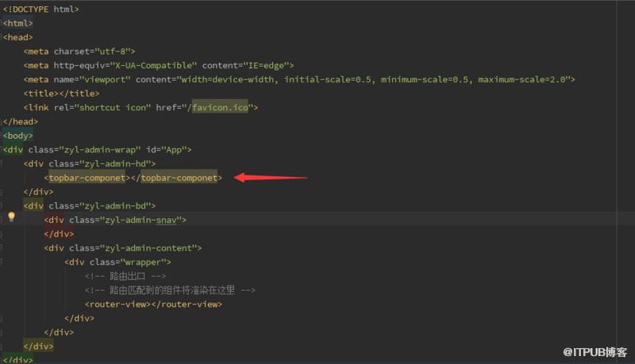Click the red arrow annotation
This screenshot has height=364, width=635.
point(271,178)
